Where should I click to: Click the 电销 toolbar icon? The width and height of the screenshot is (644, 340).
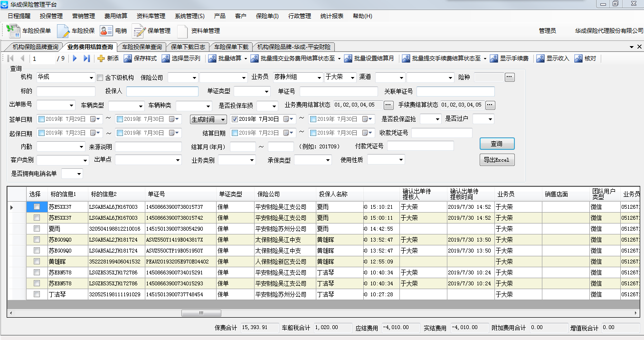[106, 31]
